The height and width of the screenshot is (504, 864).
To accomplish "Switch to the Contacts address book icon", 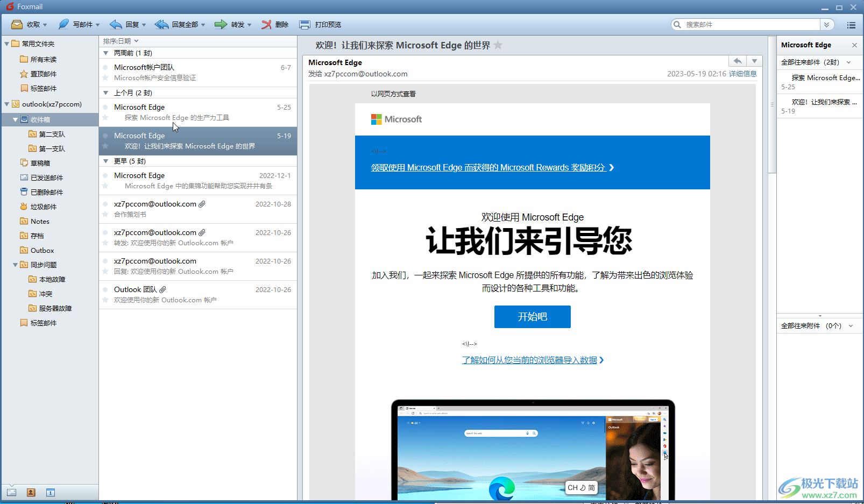I will pyautogui.click(x=31, y=492).
